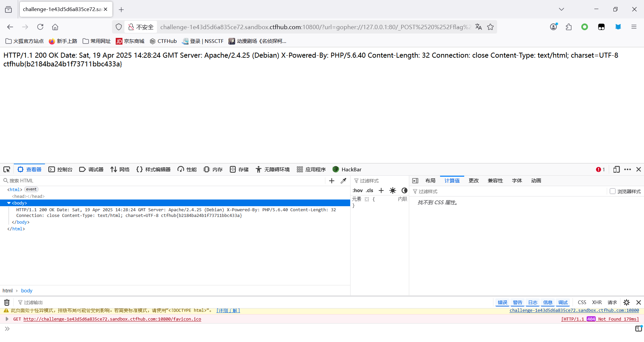The width and height of the screenshot is (644, 342).
Task: Switch to the 控制台 console tab
Action: (x=61, y=169)
